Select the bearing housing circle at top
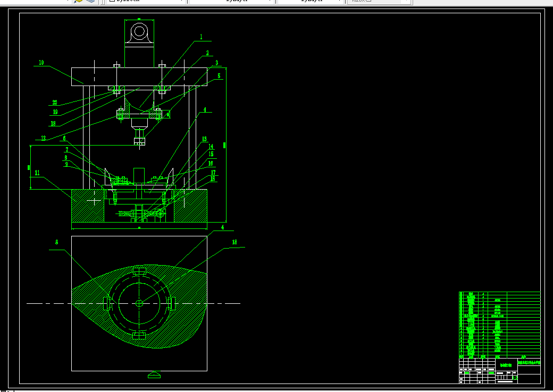553x392 pixels. click(x=139, y=31)
